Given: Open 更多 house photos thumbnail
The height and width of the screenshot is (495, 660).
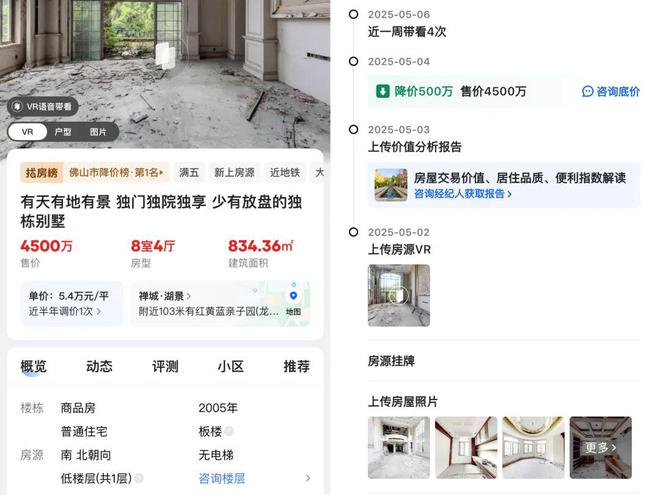Looking at the screenshot, I should (x=601, y=447).
